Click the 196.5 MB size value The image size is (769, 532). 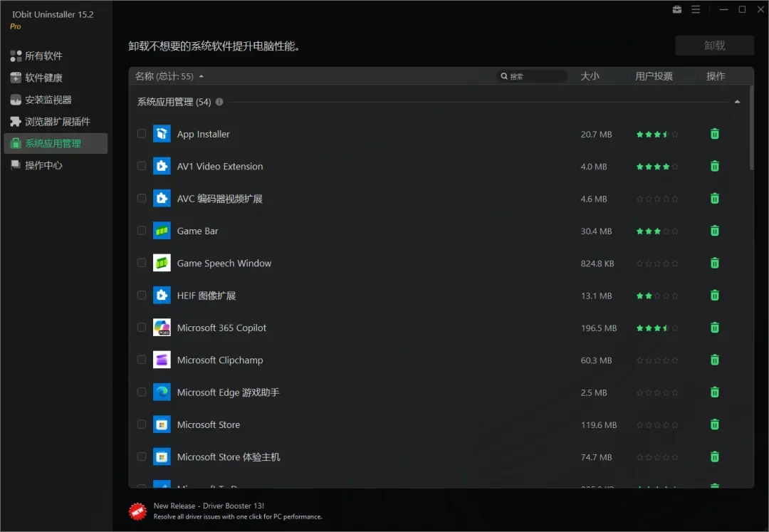pos(599,328)
